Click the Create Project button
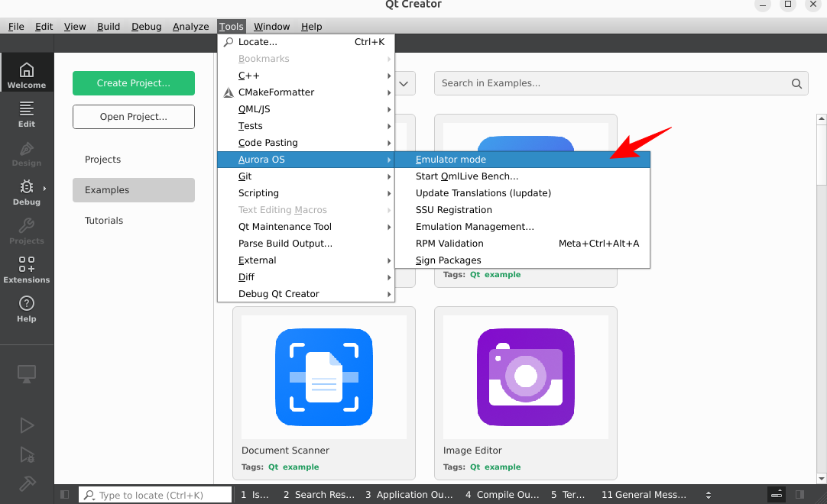Screen dimensions: 827x504 (134, 83)
